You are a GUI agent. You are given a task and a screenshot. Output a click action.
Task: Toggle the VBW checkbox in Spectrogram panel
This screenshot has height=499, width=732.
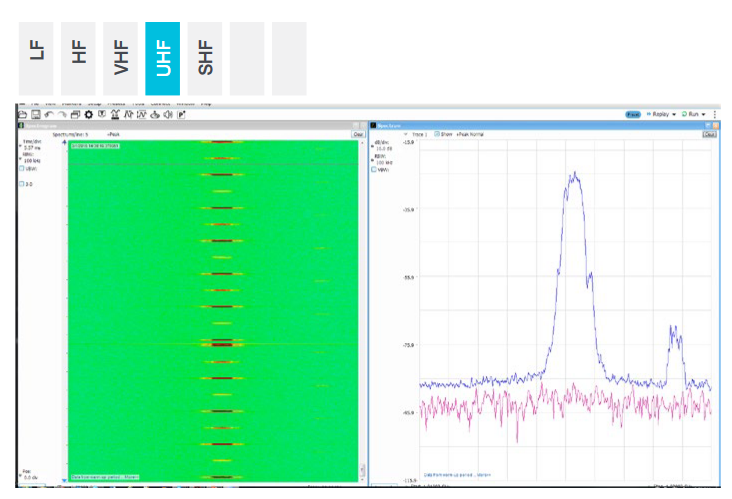[22, 168]
